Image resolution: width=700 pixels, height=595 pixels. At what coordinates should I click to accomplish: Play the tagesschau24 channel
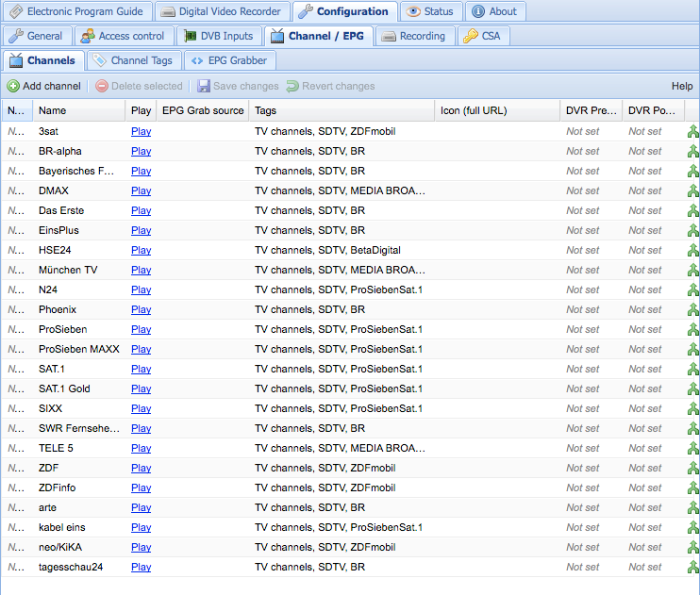(142, 567)
